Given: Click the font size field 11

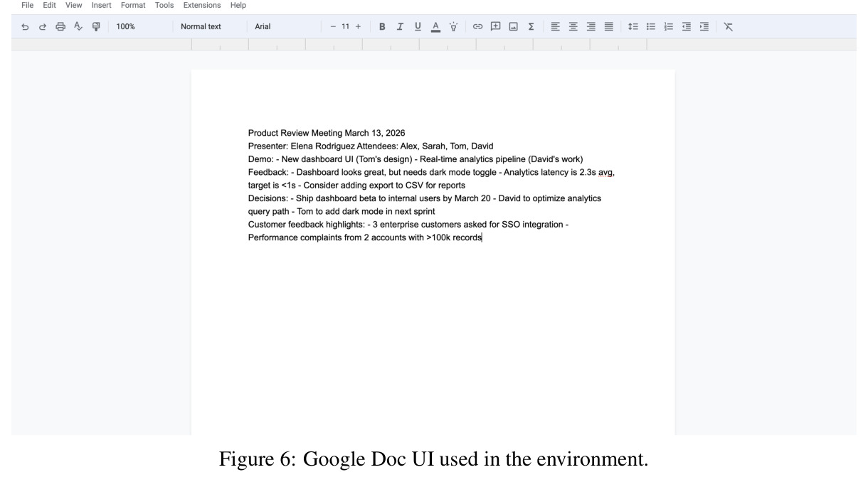Looking at the screenshot, I should [346, 26].
